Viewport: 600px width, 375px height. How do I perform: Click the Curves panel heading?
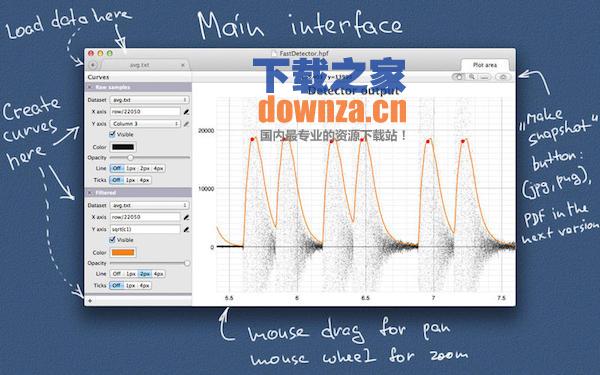[98, 77]
